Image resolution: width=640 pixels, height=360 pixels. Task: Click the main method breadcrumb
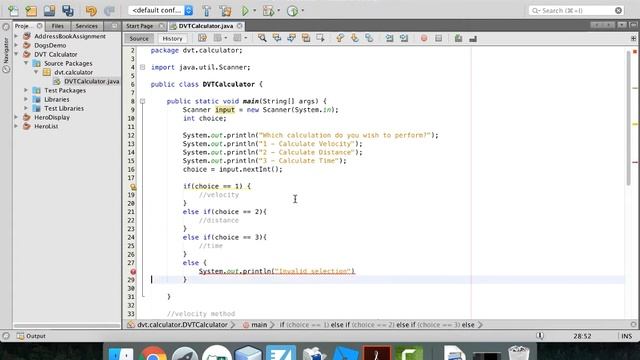pyautogui.click(x=259, y=325)
